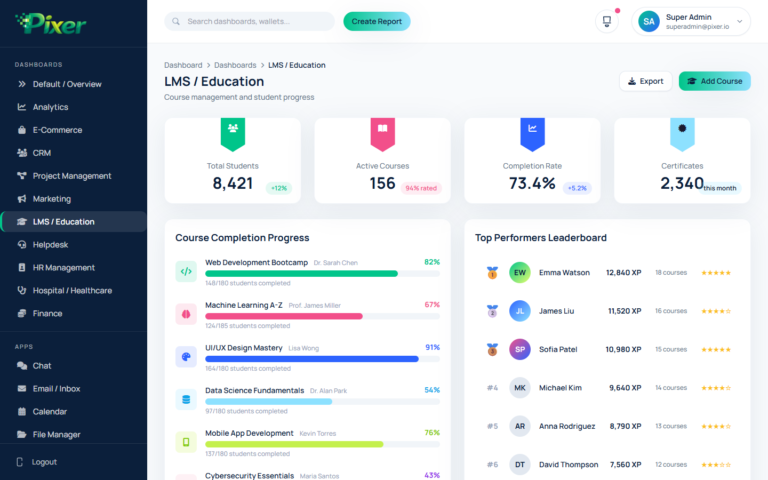Click the File Manager folder icon

pyautogui.click(x=22, y=434)
